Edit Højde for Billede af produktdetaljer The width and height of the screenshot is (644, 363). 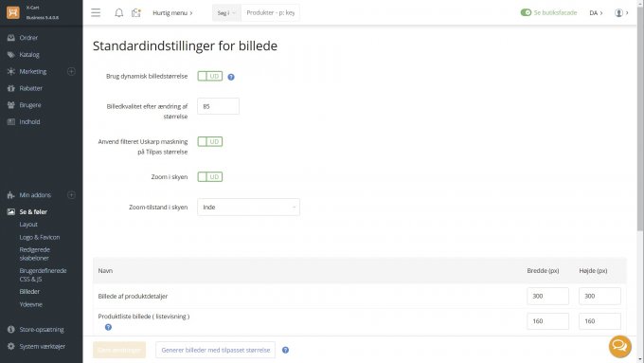point(599,296)
